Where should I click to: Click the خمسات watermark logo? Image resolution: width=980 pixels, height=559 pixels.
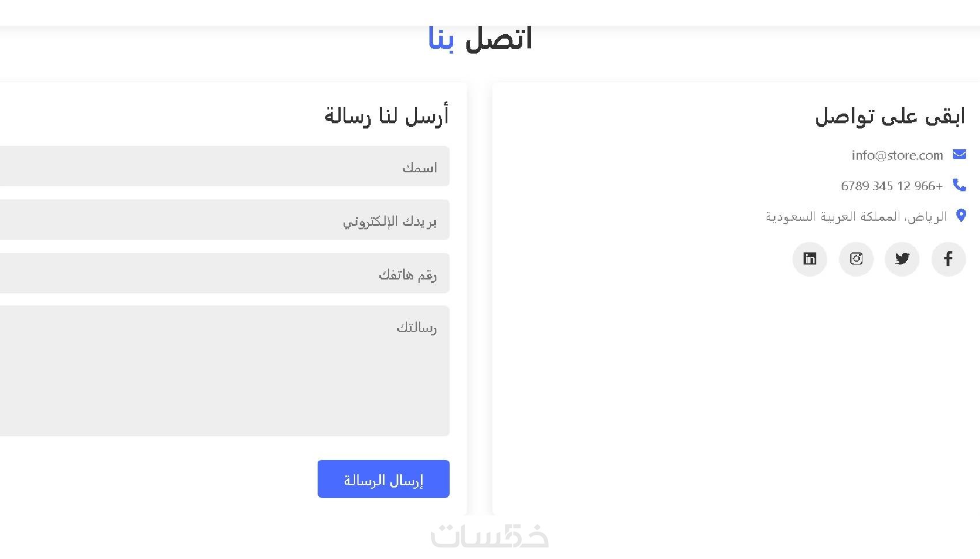click(x=489, y=535)
